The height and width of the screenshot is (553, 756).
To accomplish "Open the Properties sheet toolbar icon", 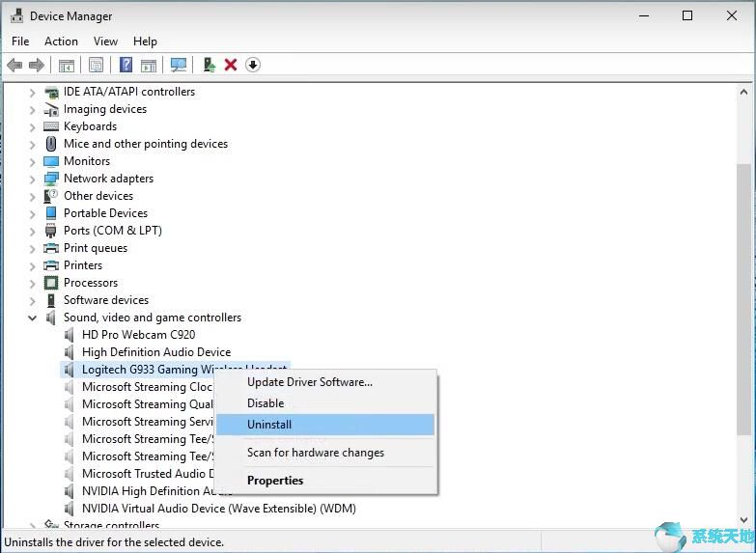I will pos(96,65).
